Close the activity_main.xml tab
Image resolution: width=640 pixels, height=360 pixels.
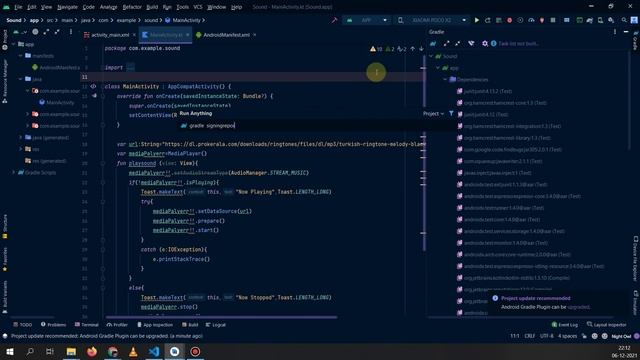coord(134,35)
